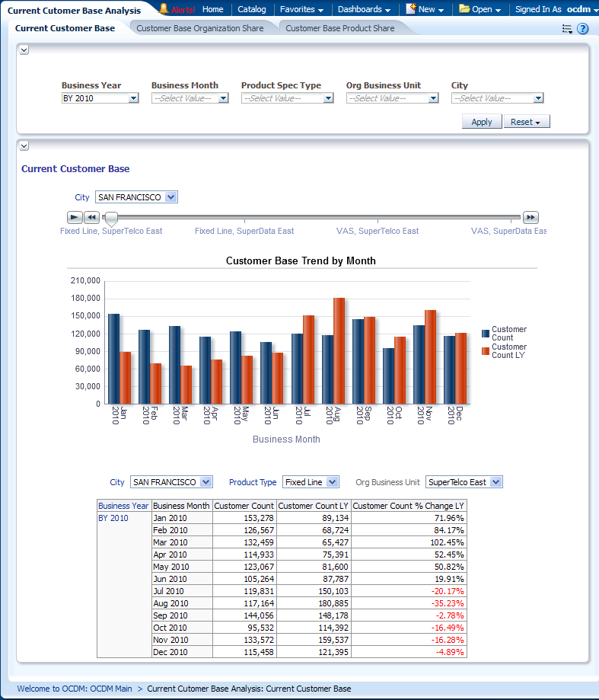
Task: Switch to Customer Base Product Share tab
Action: pos(339,28)
